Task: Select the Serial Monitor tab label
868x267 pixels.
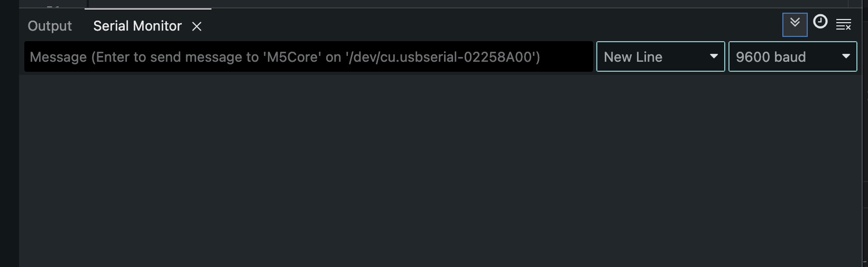Action: point(137,26)
